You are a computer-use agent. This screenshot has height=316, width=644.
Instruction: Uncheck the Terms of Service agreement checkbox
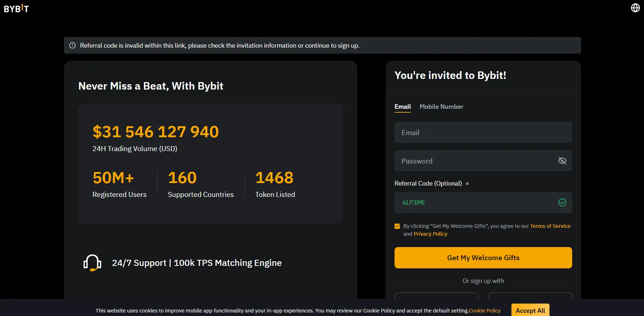(397, 226)
